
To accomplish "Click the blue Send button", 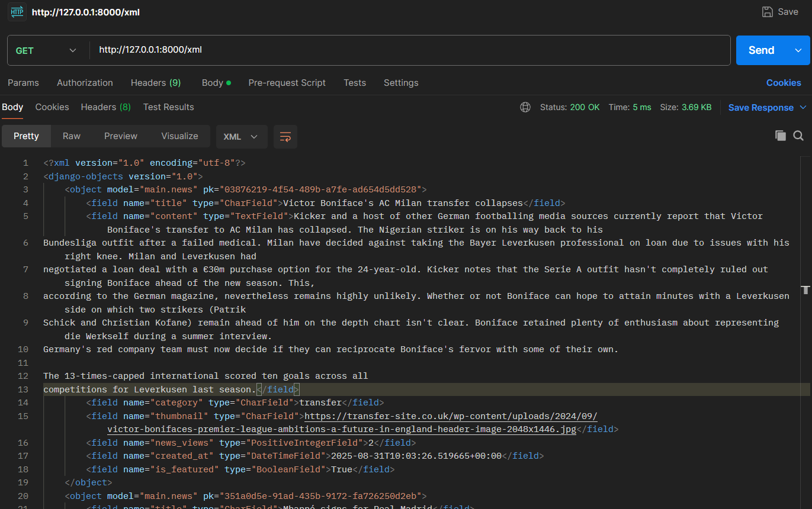I will (762, 50).
